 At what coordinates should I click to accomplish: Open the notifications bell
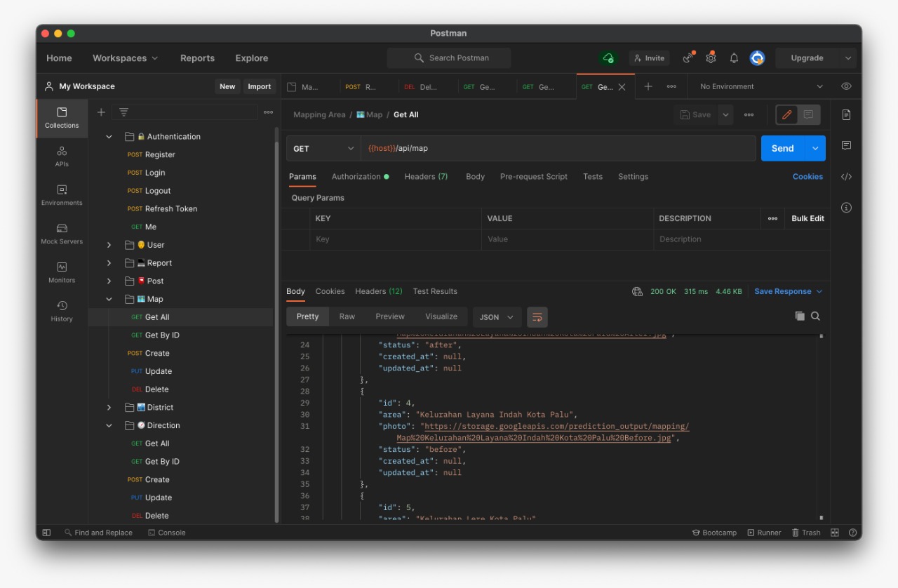click(x=734, y=58)
